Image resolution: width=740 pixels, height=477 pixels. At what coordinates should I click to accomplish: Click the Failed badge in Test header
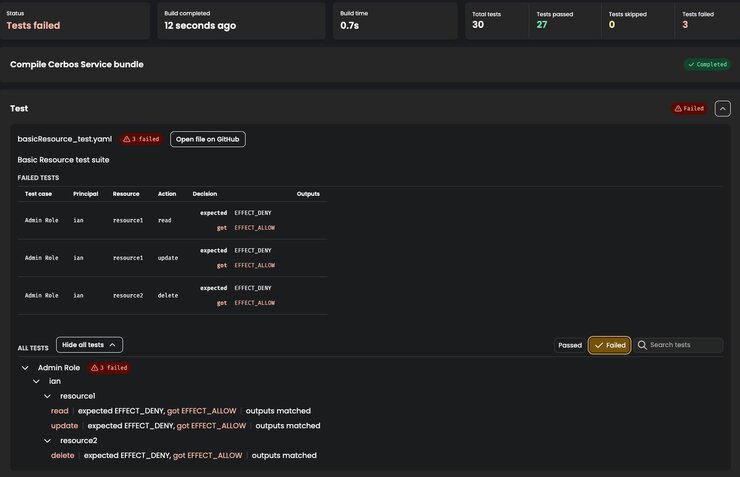pyautogui.click(x=689, y=109)
